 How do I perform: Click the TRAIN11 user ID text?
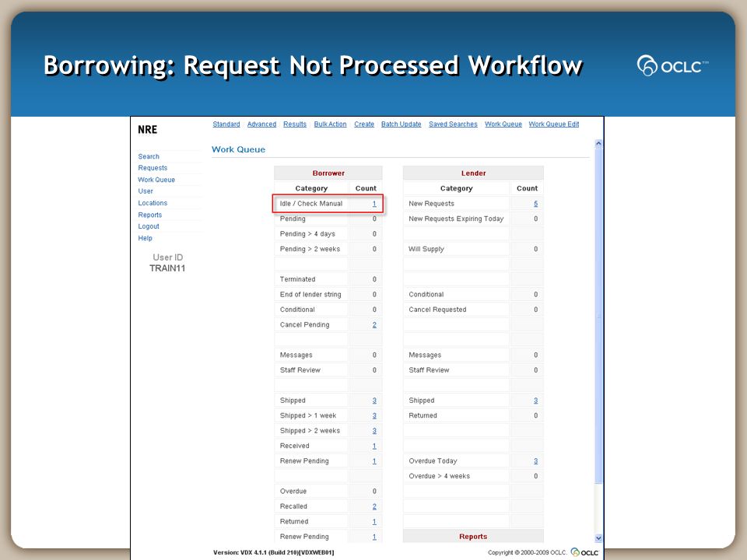[167, 268]
